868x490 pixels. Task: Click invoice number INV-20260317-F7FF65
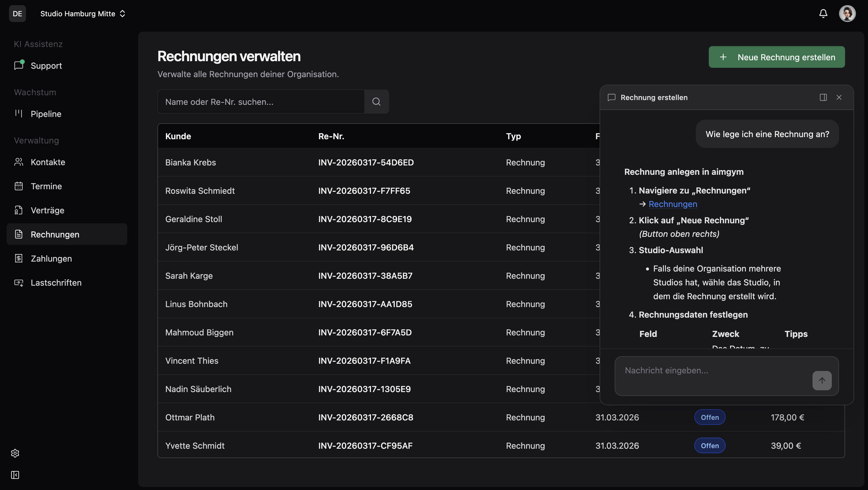[x=364, y=191]
